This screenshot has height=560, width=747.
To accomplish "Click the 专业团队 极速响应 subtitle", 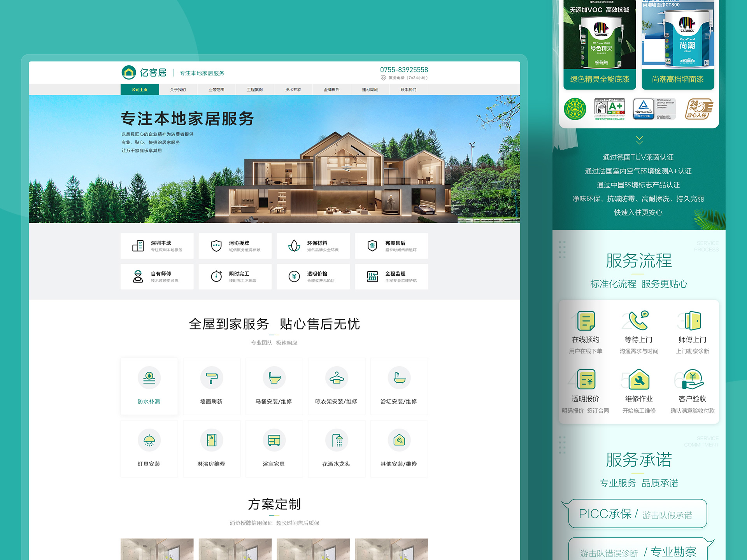I will [x=274, y=343].
